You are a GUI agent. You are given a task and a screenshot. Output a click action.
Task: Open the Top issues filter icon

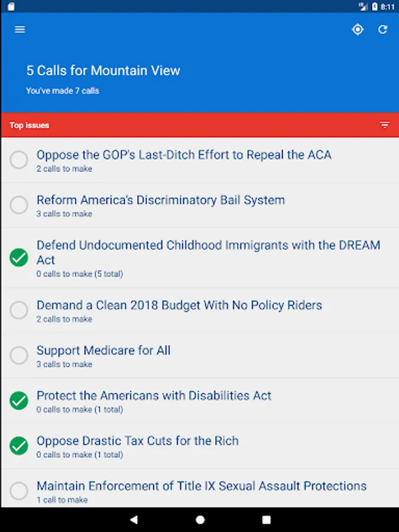coord(384,125)
